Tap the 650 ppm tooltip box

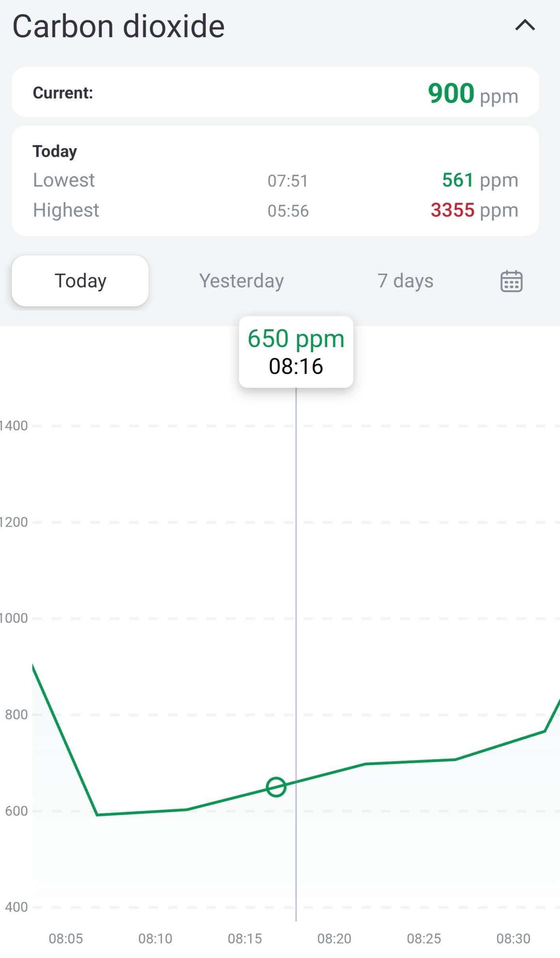point(296,352)
